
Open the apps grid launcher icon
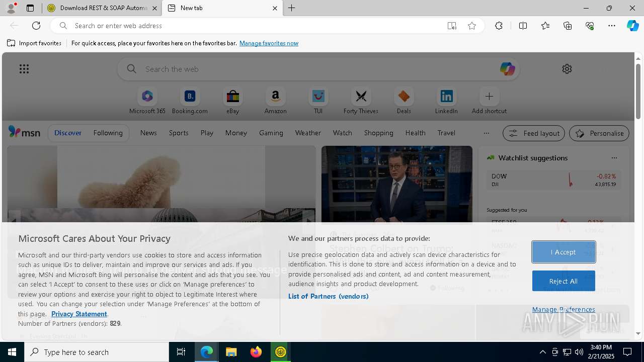24,69
